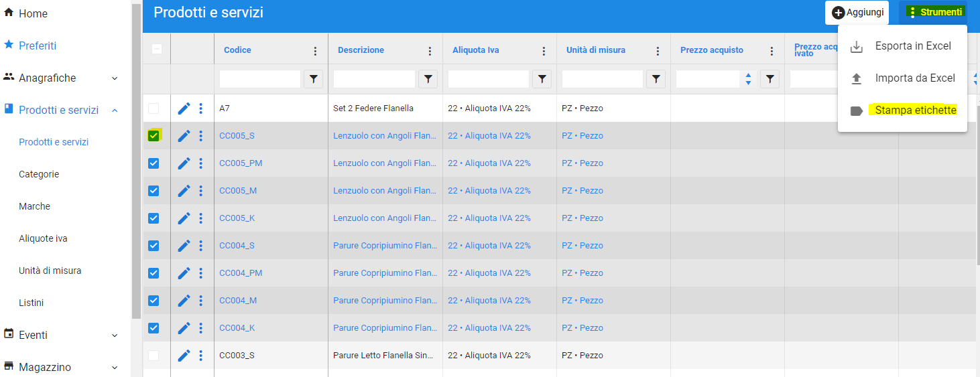
Task: Open the Codice column three-dot menu
Action: coord(315,51)
